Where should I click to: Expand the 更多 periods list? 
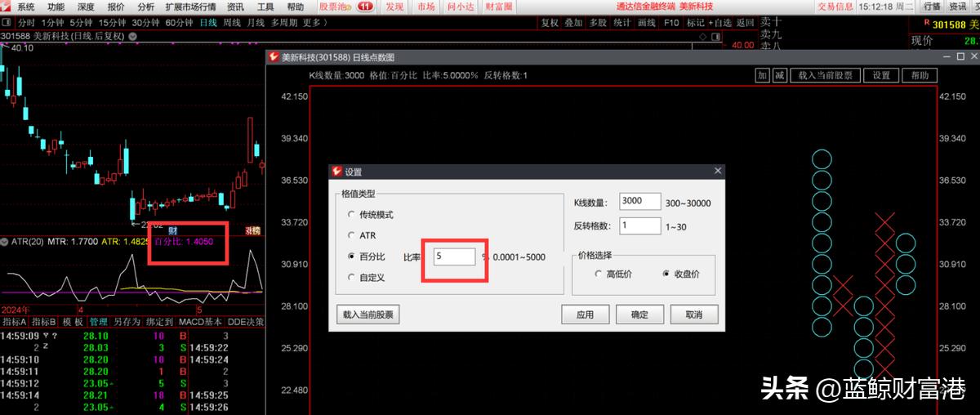coord(314,22)
